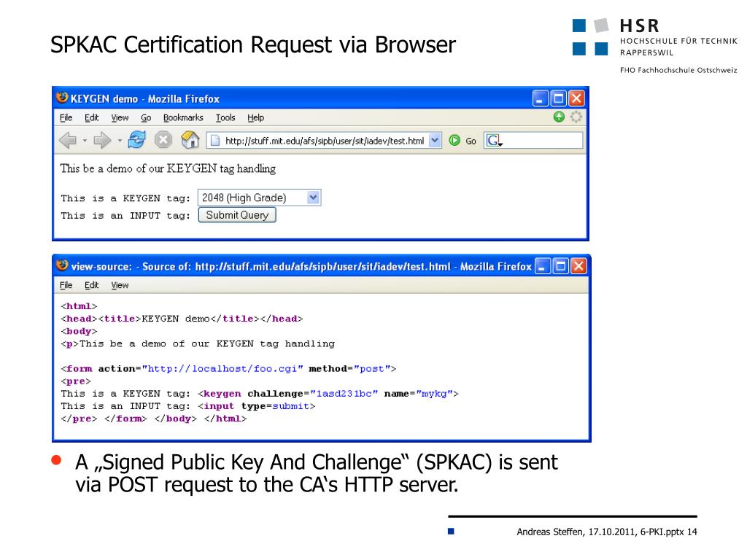The image size is (747, 560).
Task: Open the Go menu
Action: (146, 117)
